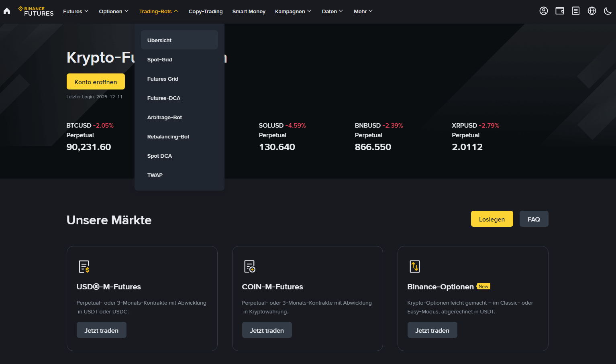
Task: Open the orders list icon
Action: click(x=576, y=11)
